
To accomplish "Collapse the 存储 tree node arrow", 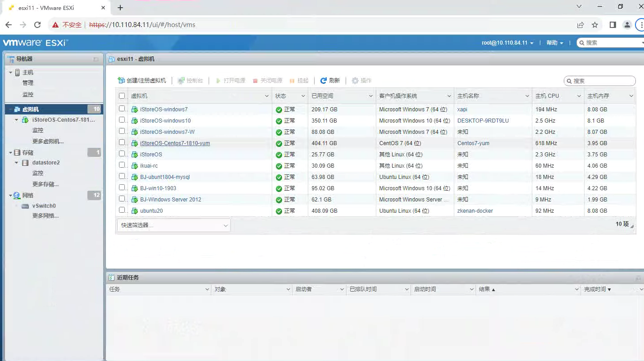I will click(x=10, y=153).
